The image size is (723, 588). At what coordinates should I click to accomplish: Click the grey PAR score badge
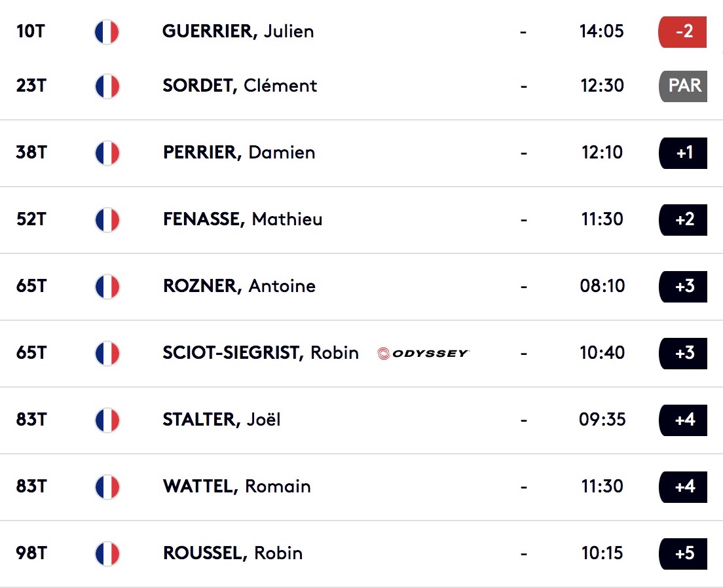(x=683, y=86)
